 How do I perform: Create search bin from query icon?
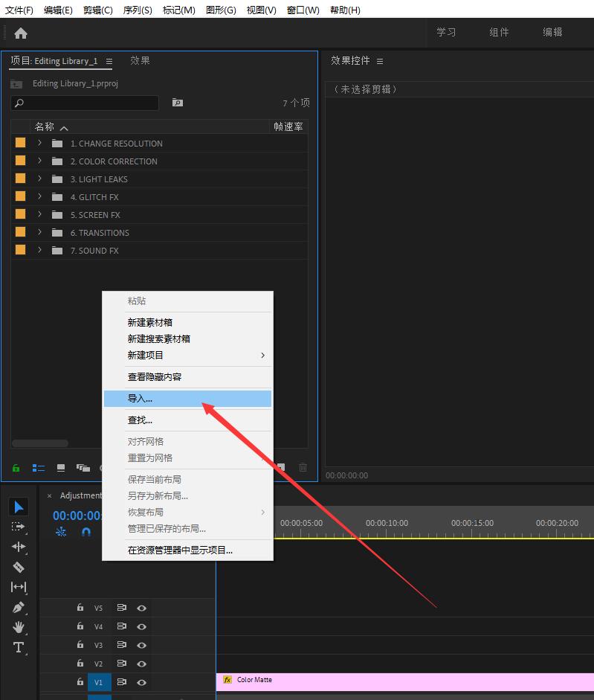coord(178,103)
